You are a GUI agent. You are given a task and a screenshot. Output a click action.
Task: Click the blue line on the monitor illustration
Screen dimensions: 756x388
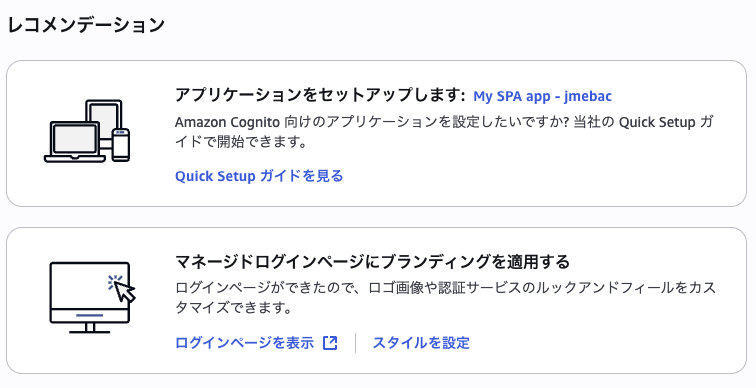(90, 315)
